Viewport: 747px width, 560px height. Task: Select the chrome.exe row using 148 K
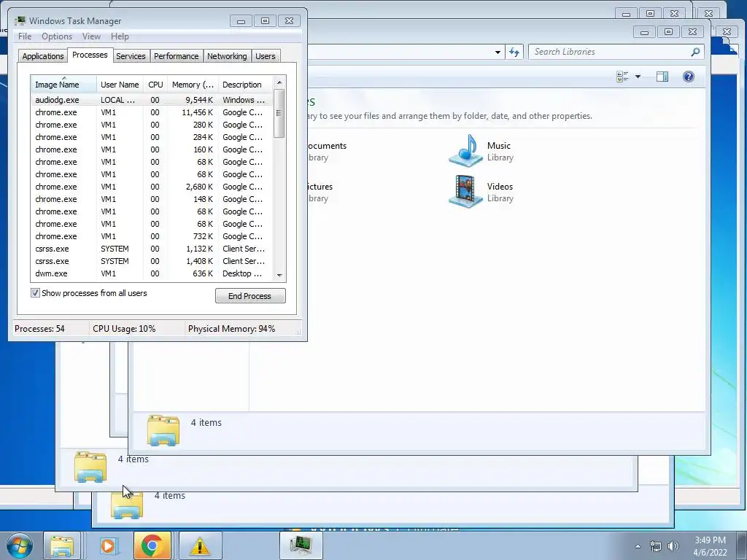point(152,199)
